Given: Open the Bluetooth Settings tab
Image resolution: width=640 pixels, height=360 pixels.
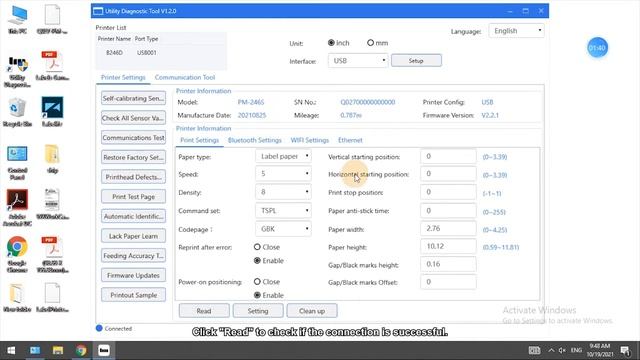Looking at the screenshot, I should coord(255,140).
